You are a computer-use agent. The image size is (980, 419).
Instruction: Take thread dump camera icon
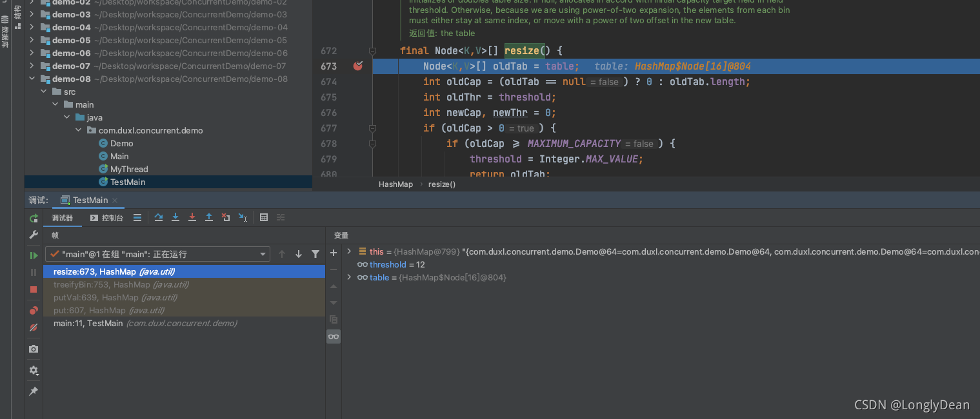(34, 349)
